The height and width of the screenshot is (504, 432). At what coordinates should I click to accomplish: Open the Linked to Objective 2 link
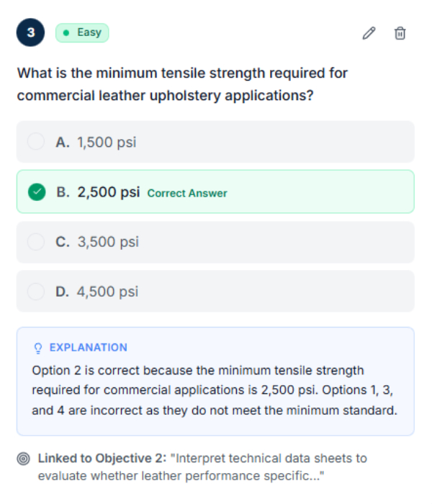(x=181, y=467)
